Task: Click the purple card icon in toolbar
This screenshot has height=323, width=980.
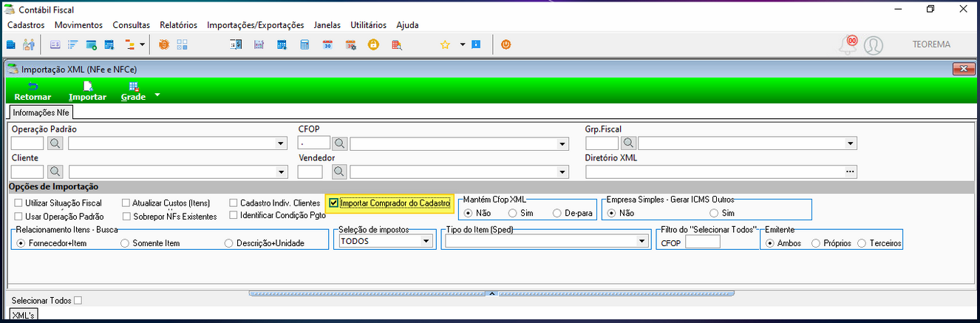Action: click(x=55, y=44)
